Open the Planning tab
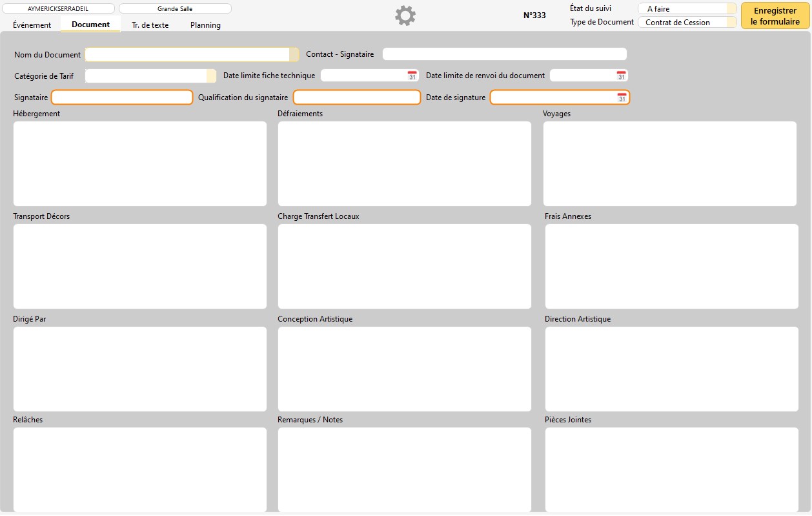812x516 pixels. point(205,25)
